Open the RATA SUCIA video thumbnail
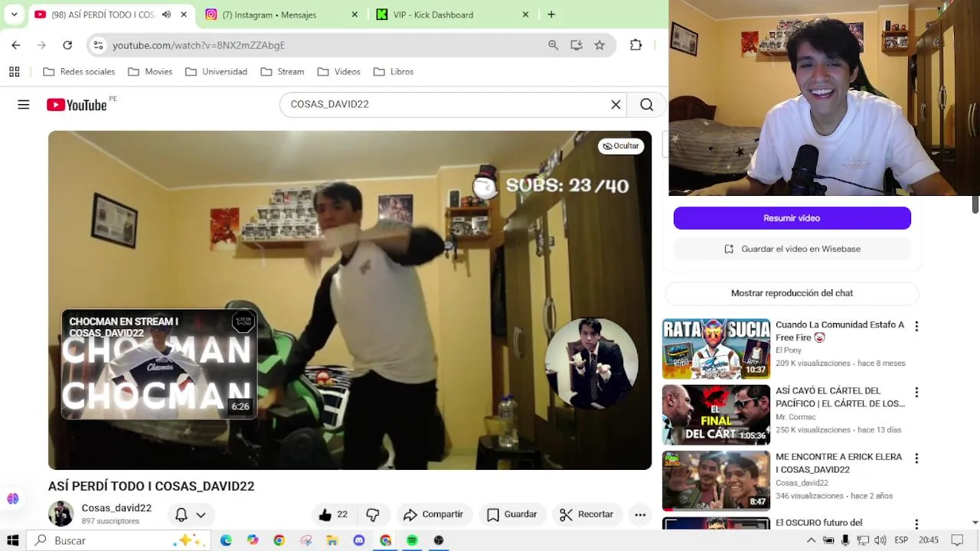The width and height of the screenshot is (980, 551). coord(716,349)
